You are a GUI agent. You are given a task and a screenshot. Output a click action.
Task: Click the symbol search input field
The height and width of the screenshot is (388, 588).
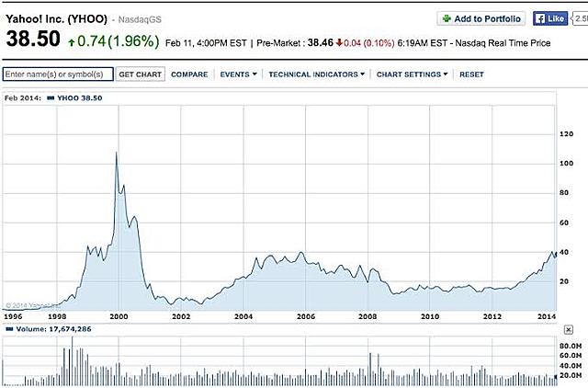58,74
